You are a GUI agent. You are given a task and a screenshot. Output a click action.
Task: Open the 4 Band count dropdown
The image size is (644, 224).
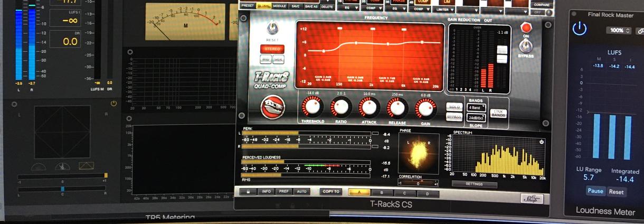477,107
